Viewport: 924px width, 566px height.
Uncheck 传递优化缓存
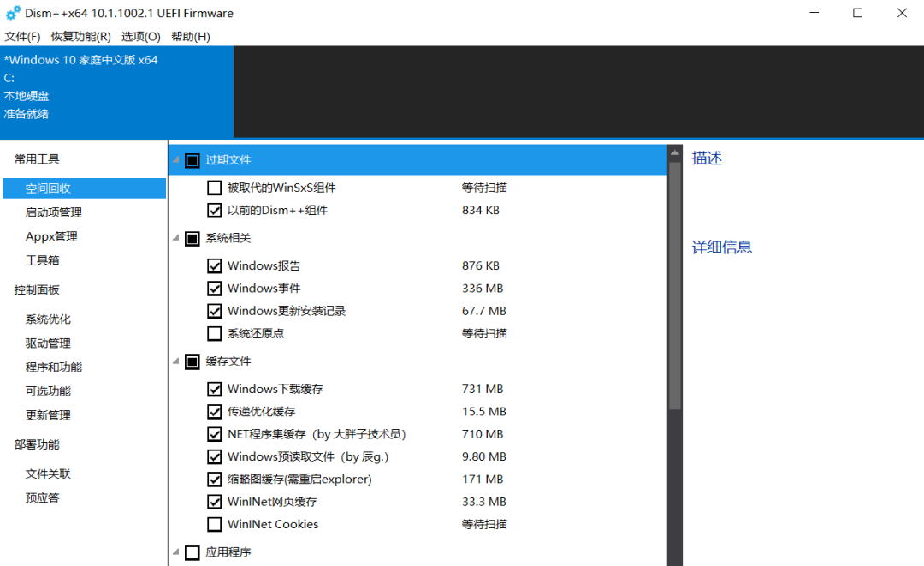click(x=215, y=412)
